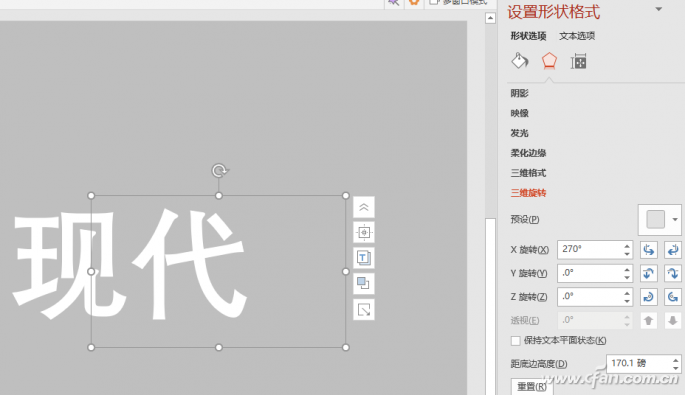Screen dimensions: 685x395
Task: Switch to the 形状选项 shape options tab
Action: coord(529,36)
